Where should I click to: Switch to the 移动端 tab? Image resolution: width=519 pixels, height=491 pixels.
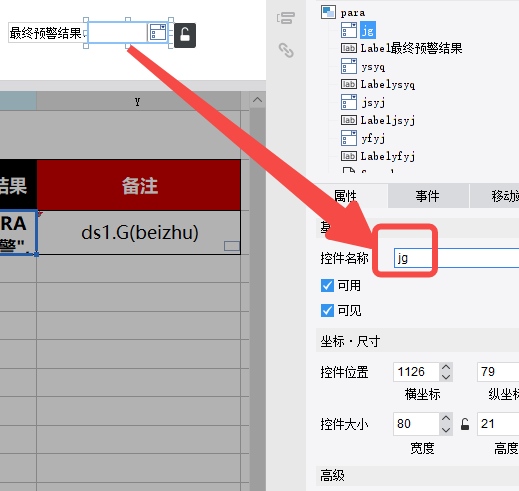tap(495, 196)
